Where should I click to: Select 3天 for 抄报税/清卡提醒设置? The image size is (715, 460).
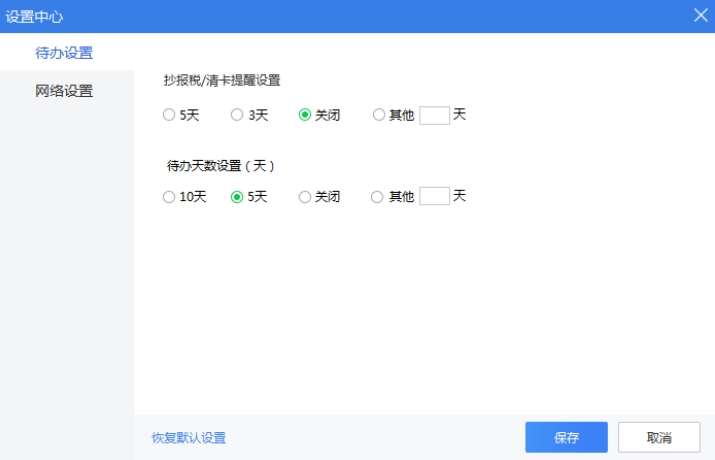(237, 114)
